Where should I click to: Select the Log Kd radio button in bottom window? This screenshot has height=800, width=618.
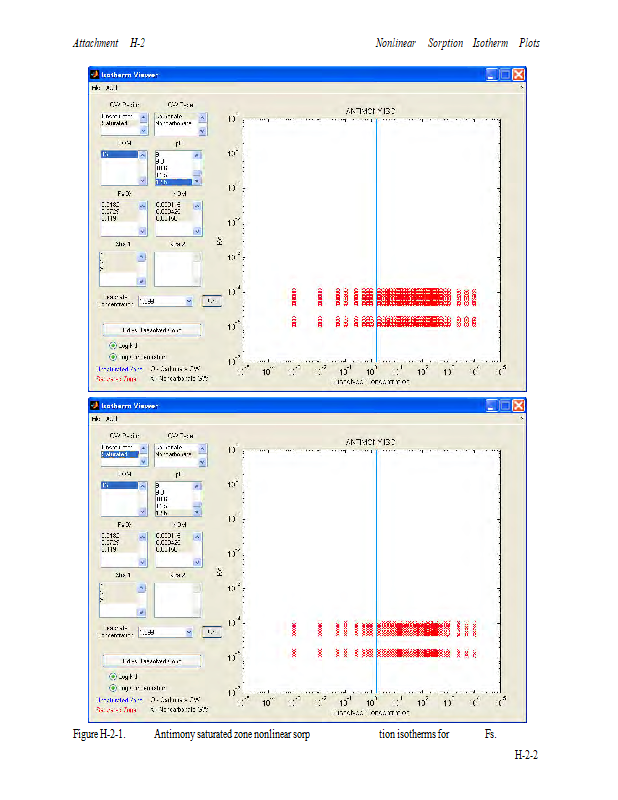point(113,676)
